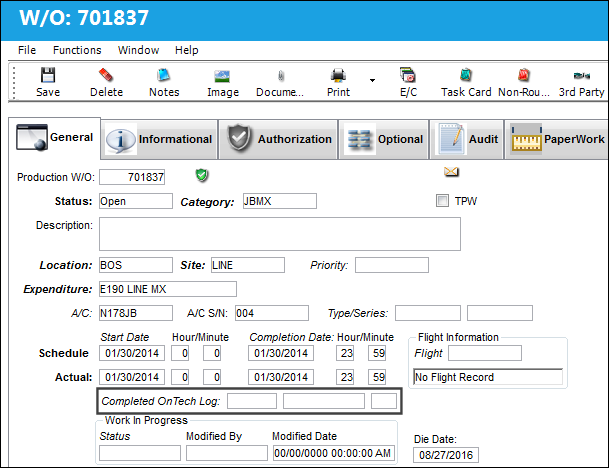Click the Schedule Start Date field
Viewport: 609px width, 468px height.
[132, 353]
